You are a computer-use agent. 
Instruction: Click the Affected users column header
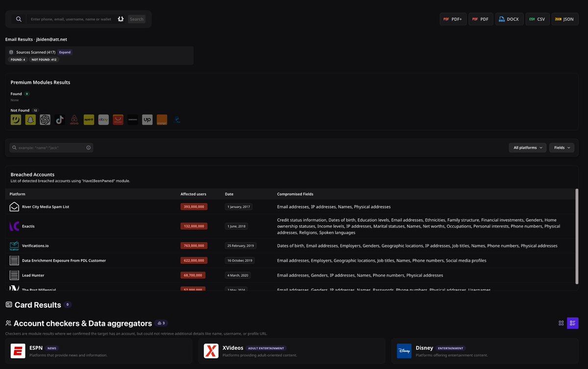(x=193, y=194)
